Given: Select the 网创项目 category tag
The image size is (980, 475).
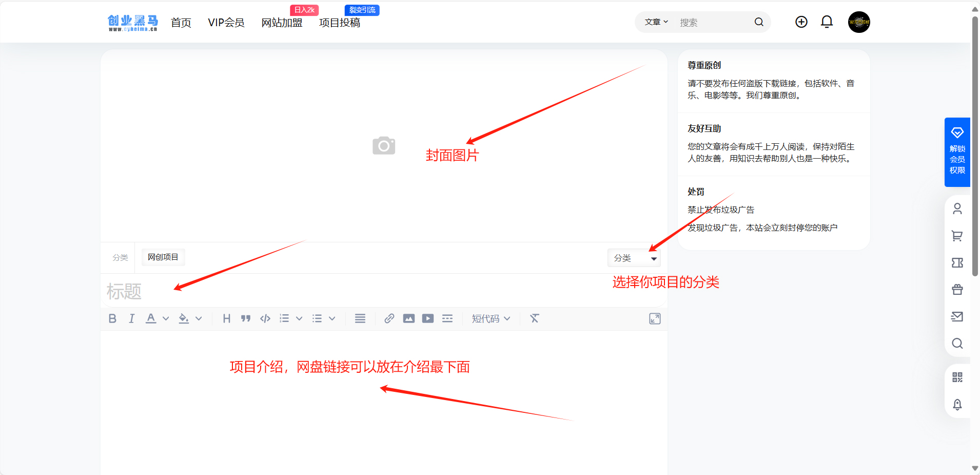Looking at the screenshot, I should point(163,257).
